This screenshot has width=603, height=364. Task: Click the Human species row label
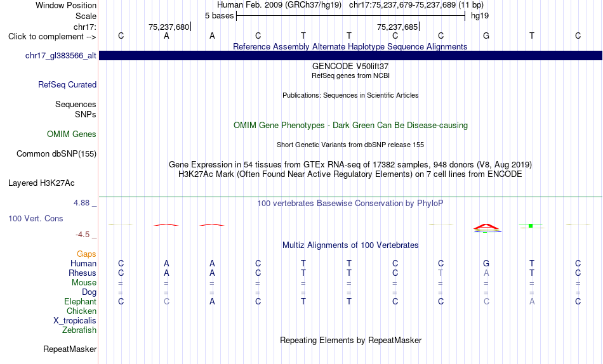[83, 264]
